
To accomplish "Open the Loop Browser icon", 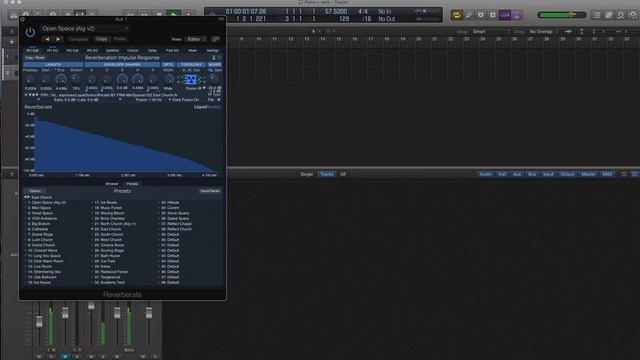I will pyautogui.click(x=621, y=15).
